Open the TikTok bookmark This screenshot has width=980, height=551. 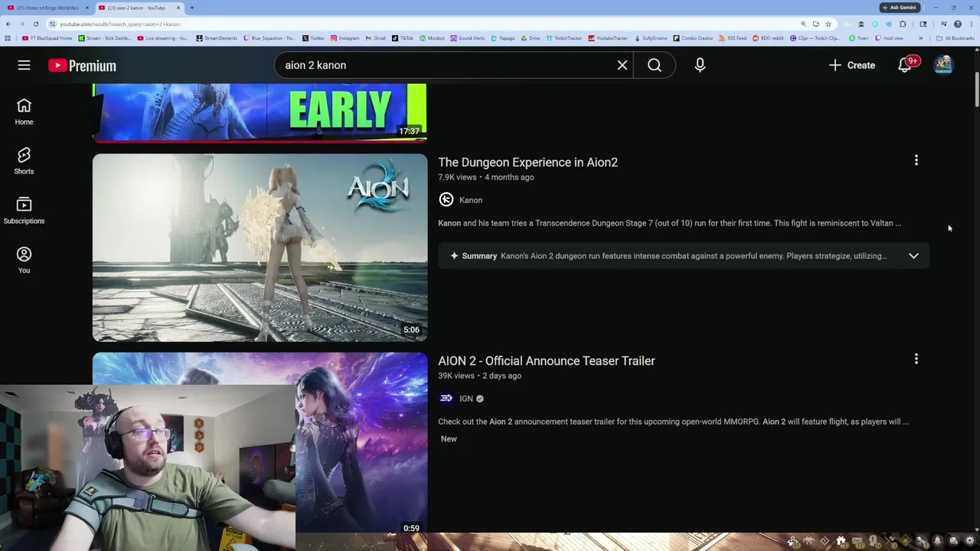[403, 38]
